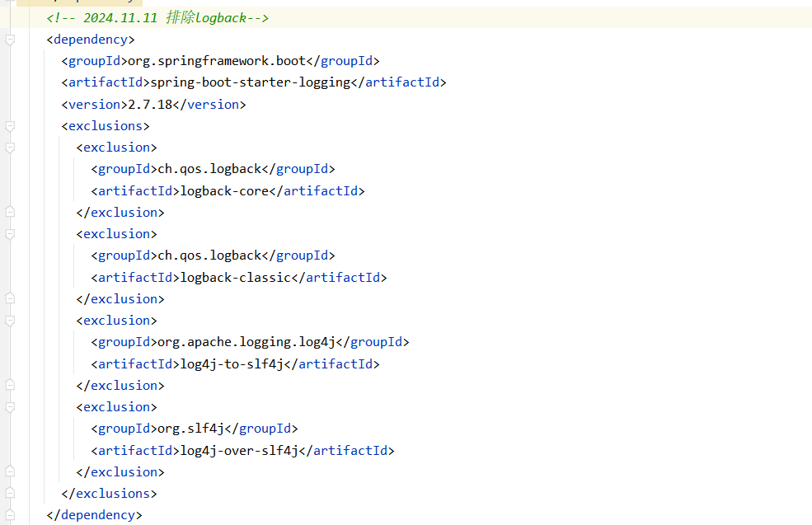Click the lock icon next to logback-classic exclusion
This screenshot has height=525, width=812.
coord(10,298)
